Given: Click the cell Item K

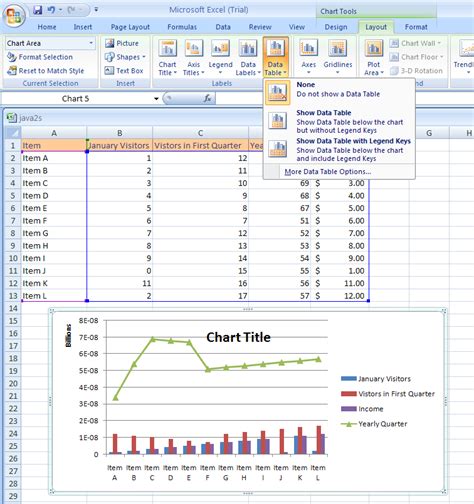Looking at the screenshot, I should tap(54, 283).
